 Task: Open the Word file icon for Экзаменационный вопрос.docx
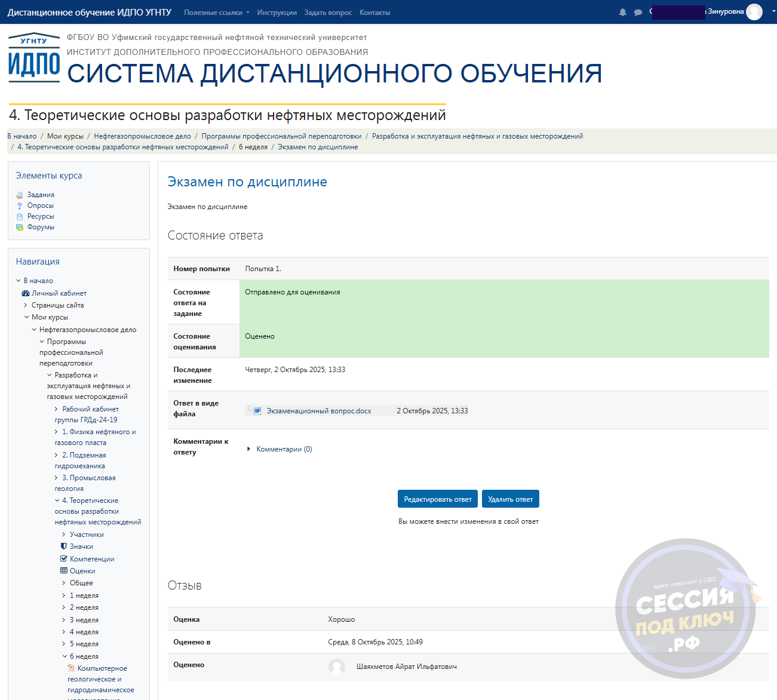257,411
